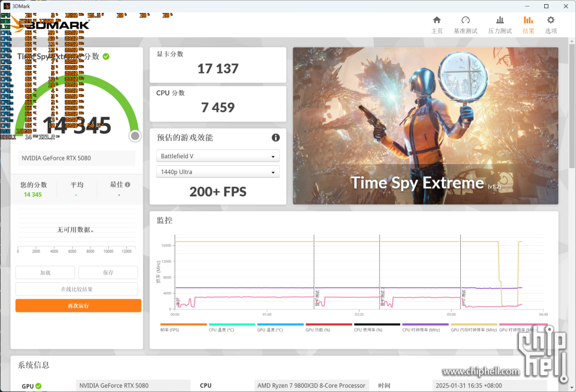Toggle the GPU 内存时钟频率 yellow legend swatch
Image resolution: width=576 pixels, height=392 pixels.
474,324
